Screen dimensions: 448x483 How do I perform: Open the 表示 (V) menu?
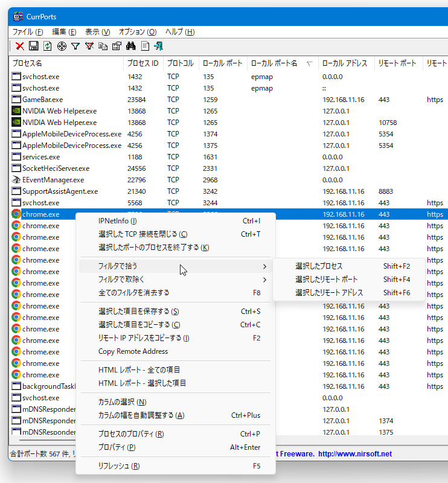(98, 32)
